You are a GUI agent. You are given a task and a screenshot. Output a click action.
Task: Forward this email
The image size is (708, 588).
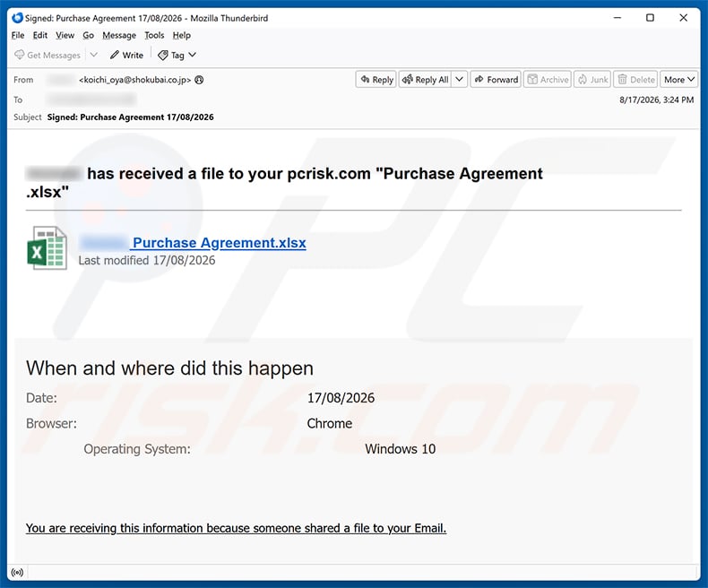(x=496, y=80)
